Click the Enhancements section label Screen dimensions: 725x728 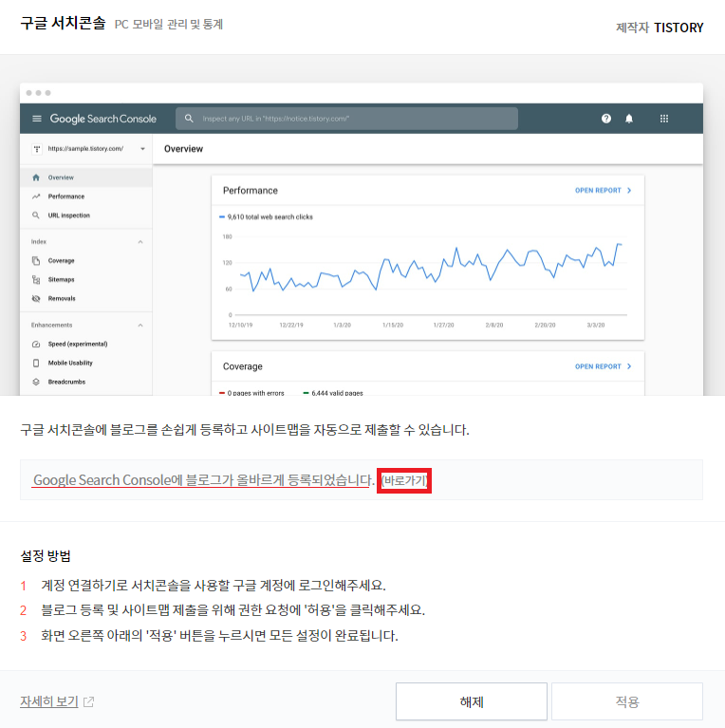pyautogui.click(x=51, y=325)
